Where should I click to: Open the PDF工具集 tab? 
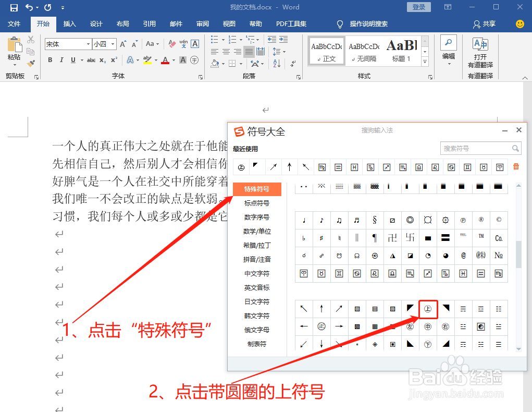(x=291, y=24)
